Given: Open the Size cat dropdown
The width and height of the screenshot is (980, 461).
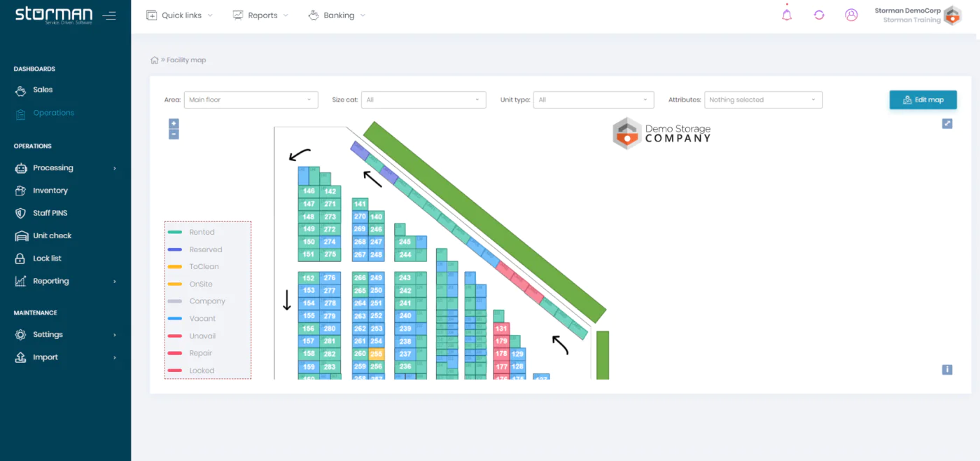Looking at the screenshot, I should click(423, 100).
